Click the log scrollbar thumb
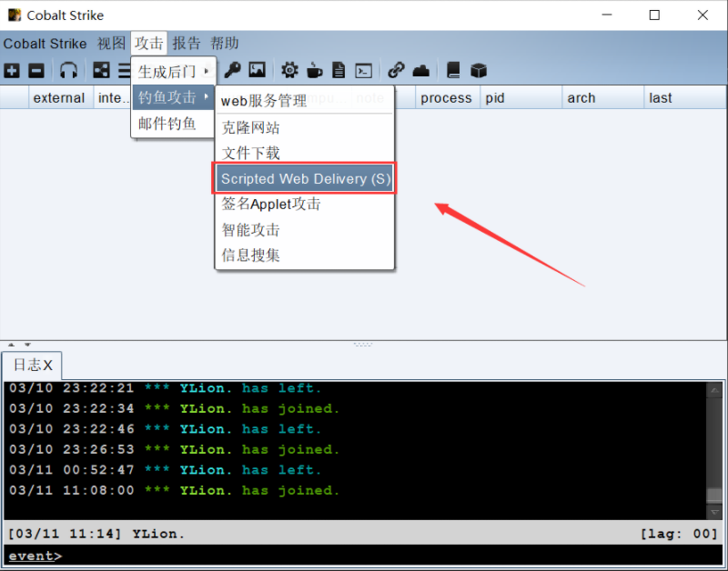 pos(714,495)
